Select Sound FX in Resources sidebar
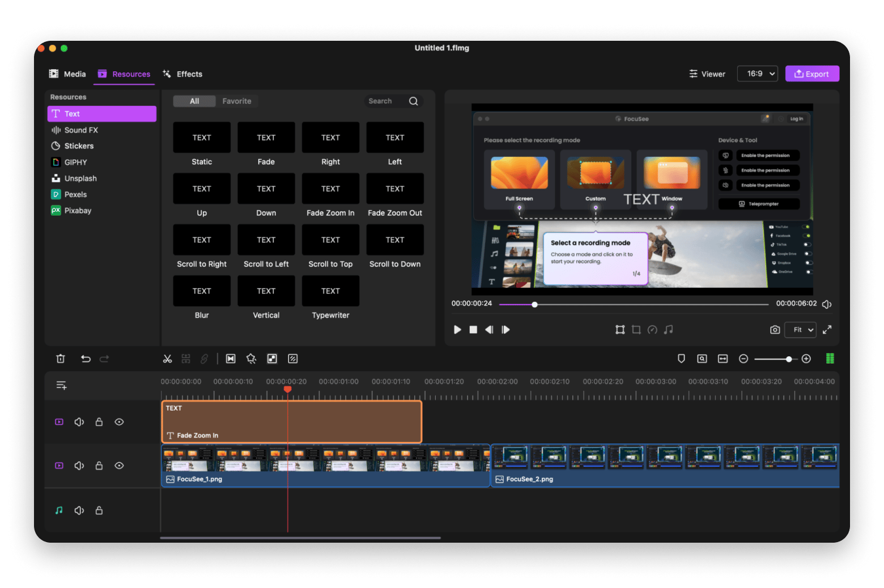884x588 pixels. 81,130
